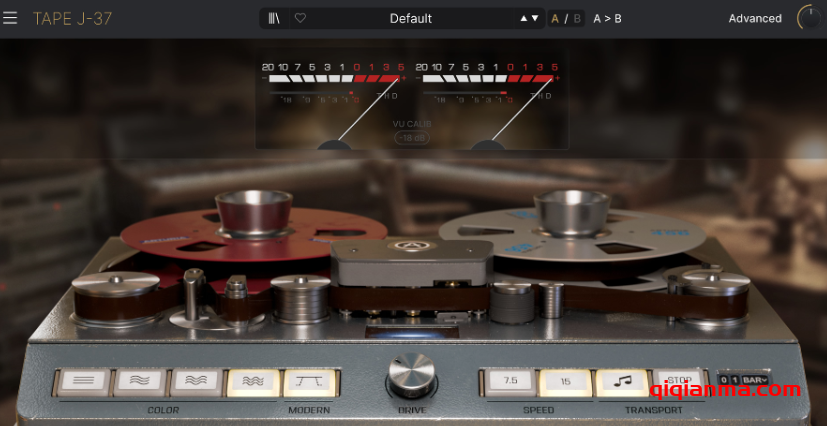Open the Advanced panel
Image resolution: width=827 pixels, height=426 pixels.
755,18
